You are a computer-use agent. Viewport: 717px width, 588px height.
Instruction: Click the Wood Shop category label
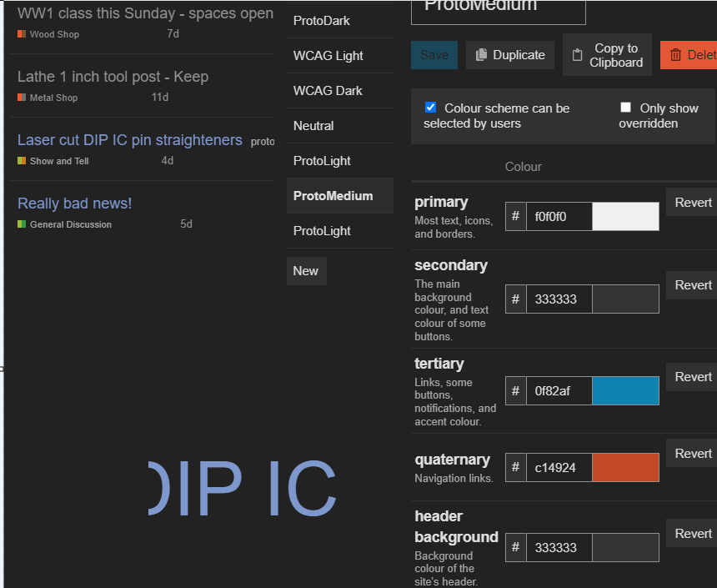(x=54, y=34)
